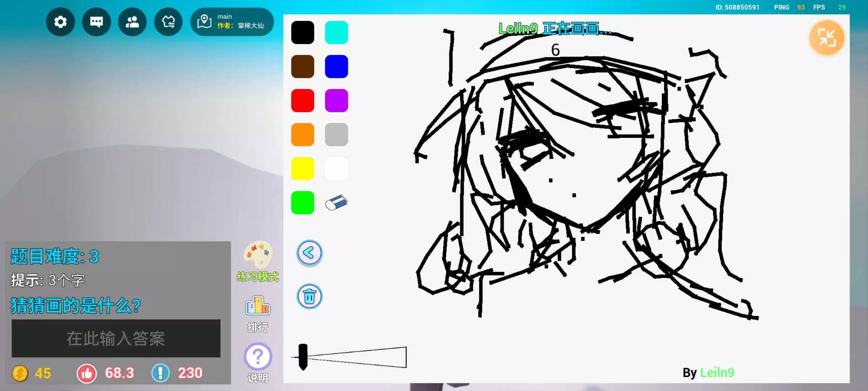Open the chat messages panel
Viewport: 868px width, 391px height.
(96, 22)
